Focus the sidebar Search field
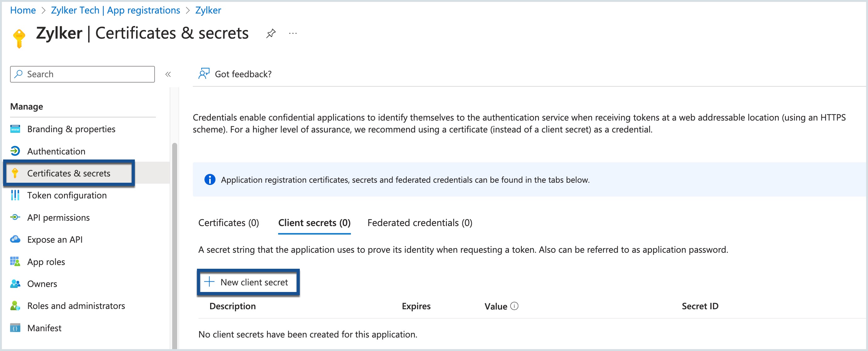Viewport: 868px width, 351px height. pos(82,74)
